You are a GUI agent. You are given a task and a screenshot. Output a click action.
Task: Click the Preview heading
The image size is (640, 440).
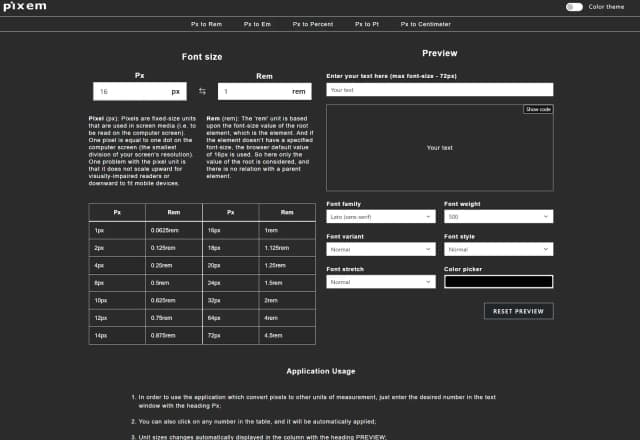click(x=440, y=53)
